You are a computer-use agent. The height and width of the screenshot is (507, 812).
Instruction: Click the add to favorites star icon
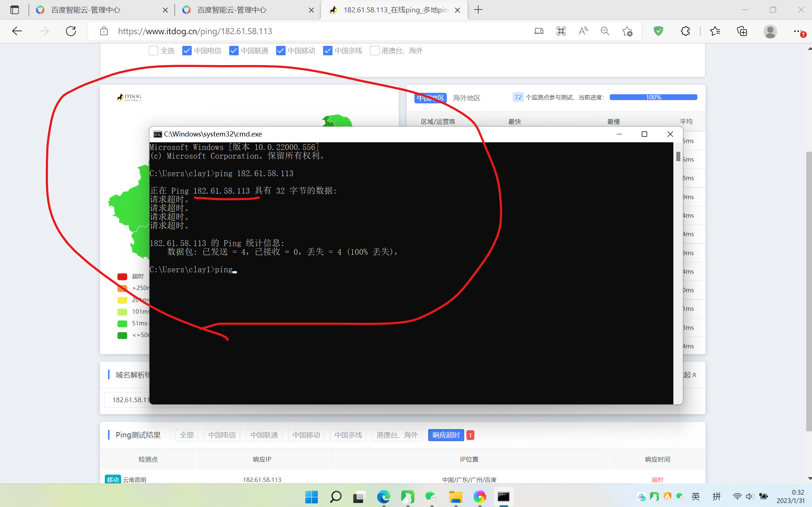tap(627, 31)
